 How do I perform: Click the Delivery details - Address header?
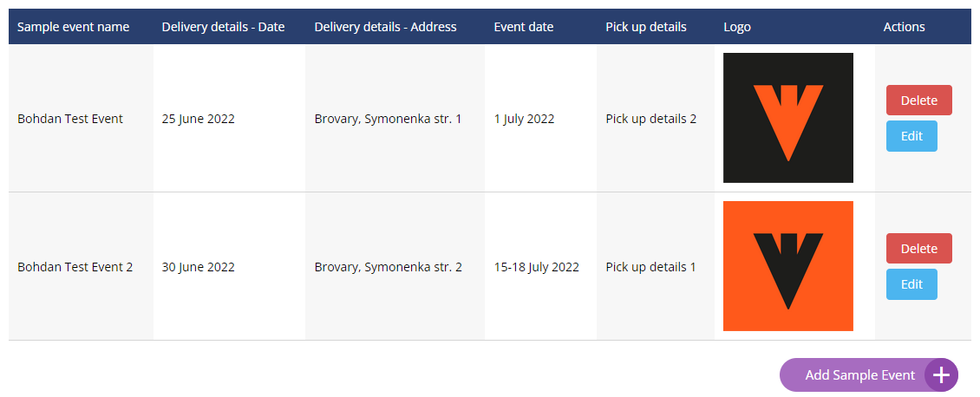coord(385,27)
